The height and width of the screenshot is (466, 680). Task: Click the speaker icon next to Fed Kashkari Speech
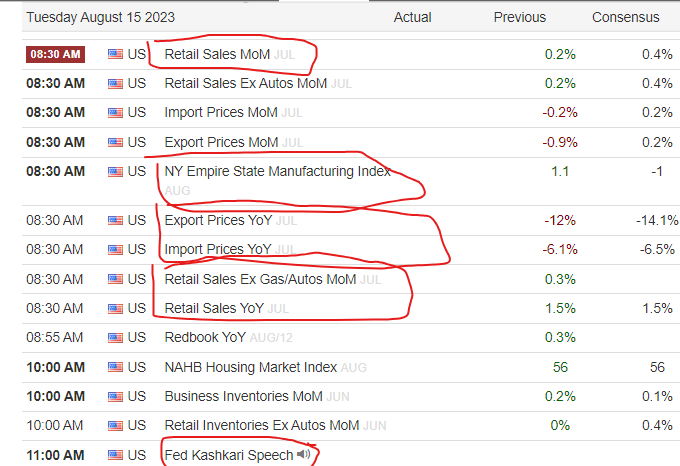point(304,454)
